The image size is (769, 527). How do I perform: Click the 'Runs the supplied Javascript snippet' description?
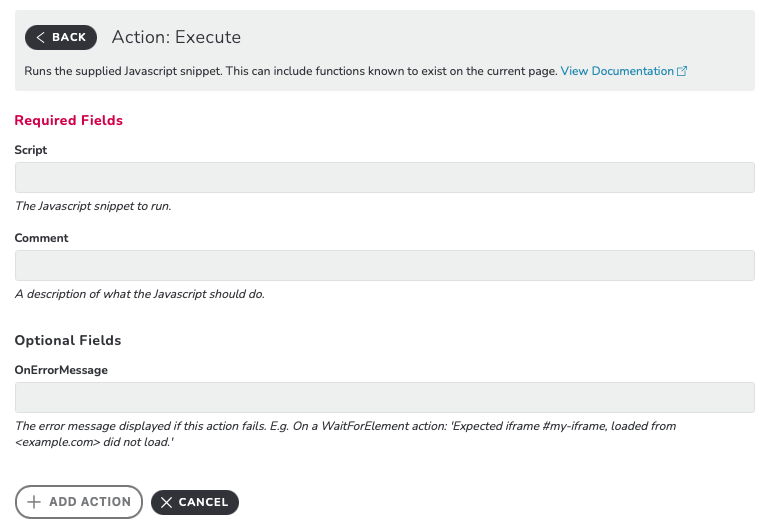click(x=291, y=71)
